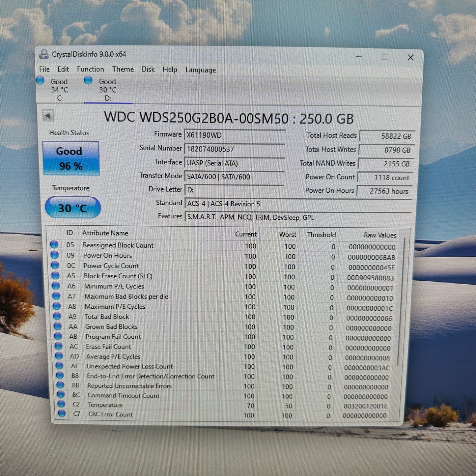Click the status orb for Grown Bad Blocks
The image size is (476, 476).
58,326
